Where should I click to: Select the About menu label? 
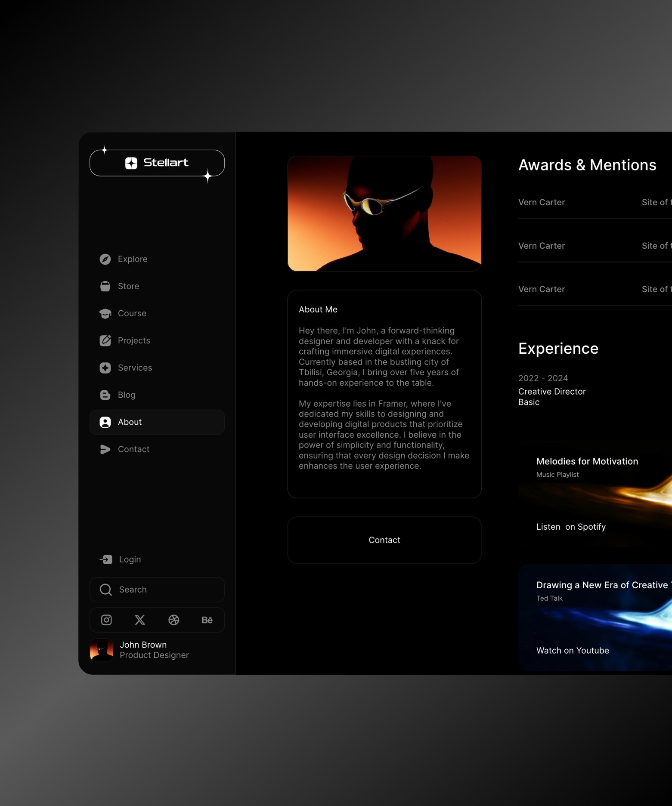130,422
